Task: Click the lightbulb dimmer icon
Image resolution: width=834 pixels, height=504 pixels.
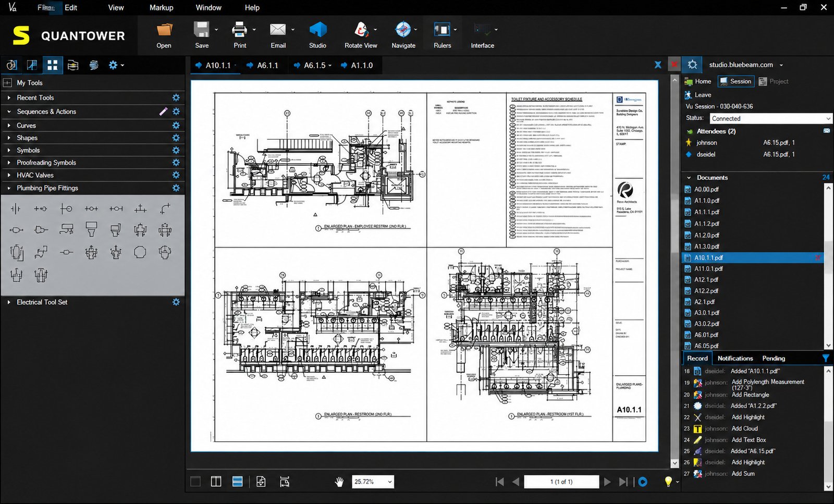Action: tap(668, 482)
